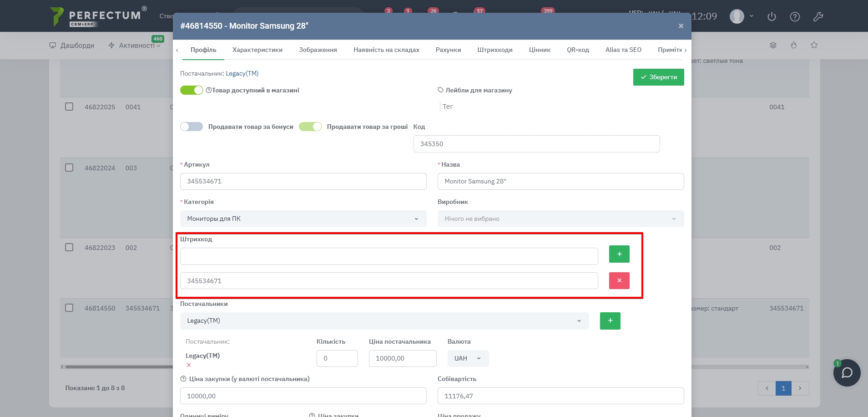This screenshot has width=868, height=417.
Task: Enable Продавати товар за бонуси toggle
Action: pos(192,127)
